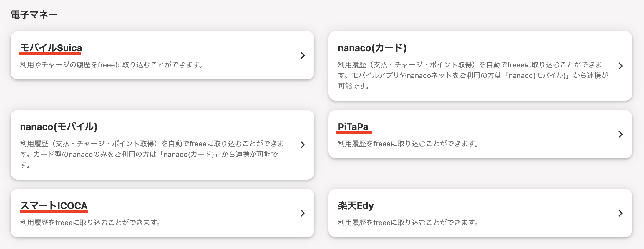The height and width of the screenshot is (249, 644).
Task: Click the PiTaPa description 利用履歴をfreeeに取り込む
Action: point(409,144)
